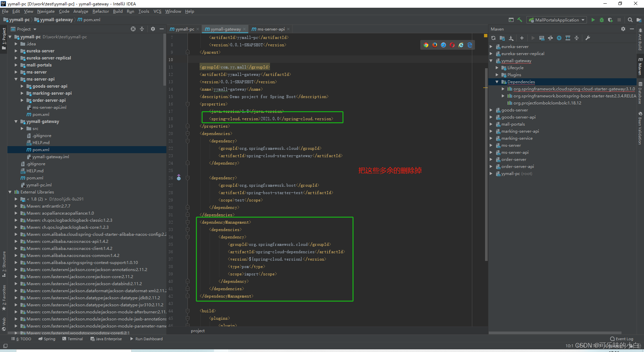This screenshot has height=352, width=644.
Task: Open run configuration dropdown MallPortalsApplication
Action: pyautogui.click(x=556, y=20)
